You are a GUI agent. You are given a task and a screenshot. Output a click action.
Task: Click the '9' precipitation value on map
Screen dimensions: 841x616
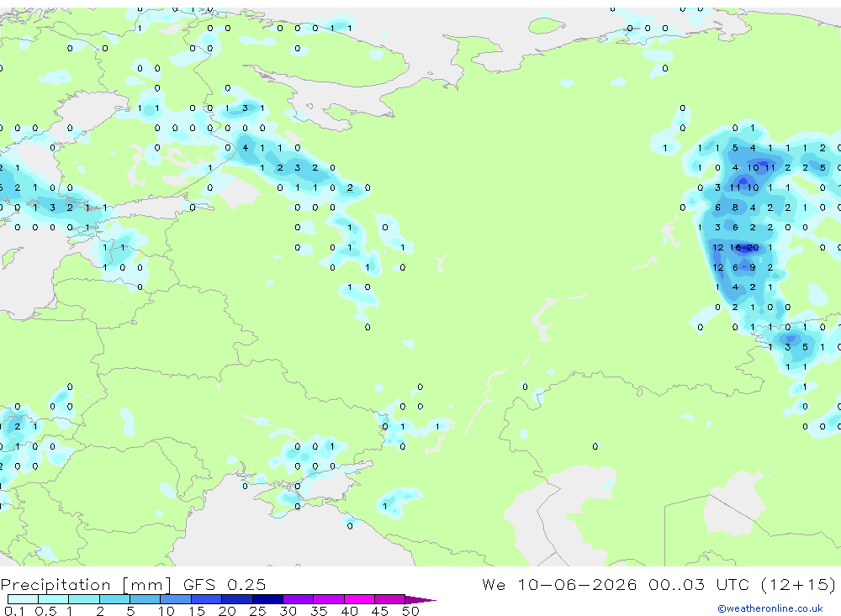click(x=753, y=267)
